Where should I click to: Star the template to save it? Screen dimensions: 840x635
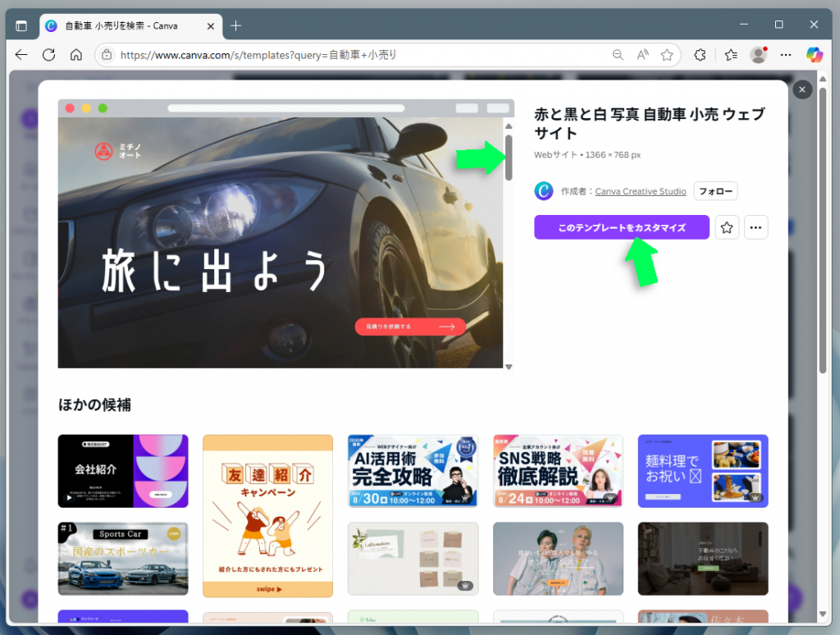726,227
